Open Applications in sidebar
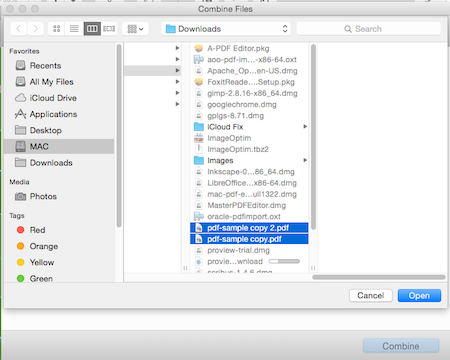The height and width of the screenshot is (360, 450). pyautogui.click(x=60, y=114)
